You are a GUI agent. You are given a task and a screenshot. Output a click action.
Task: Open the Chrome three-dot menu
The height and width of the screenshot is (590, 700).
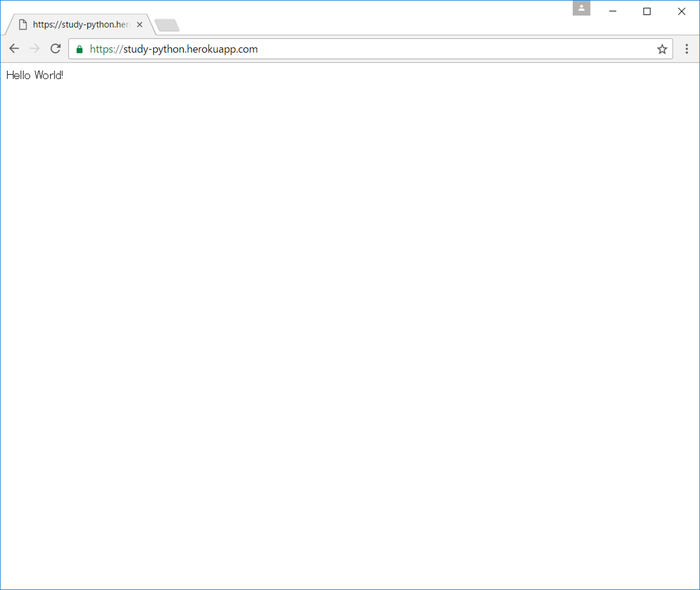tap(686, 50)
